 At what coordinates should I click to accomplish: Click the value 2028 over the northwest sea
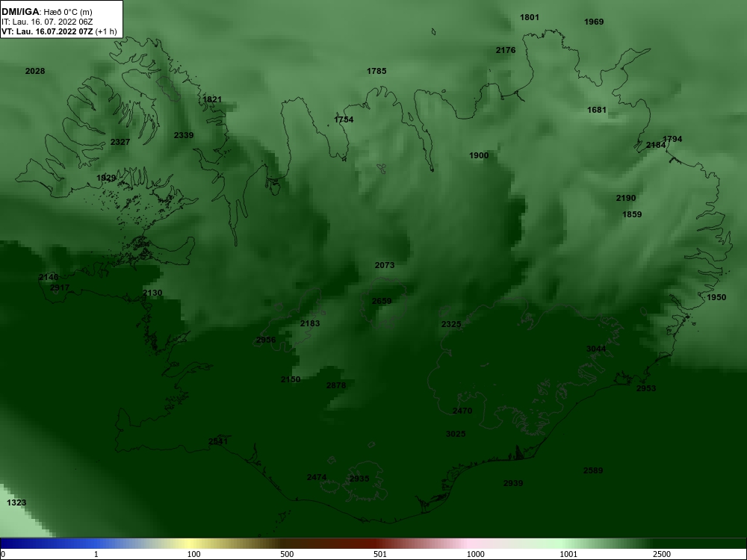point(35,71)
